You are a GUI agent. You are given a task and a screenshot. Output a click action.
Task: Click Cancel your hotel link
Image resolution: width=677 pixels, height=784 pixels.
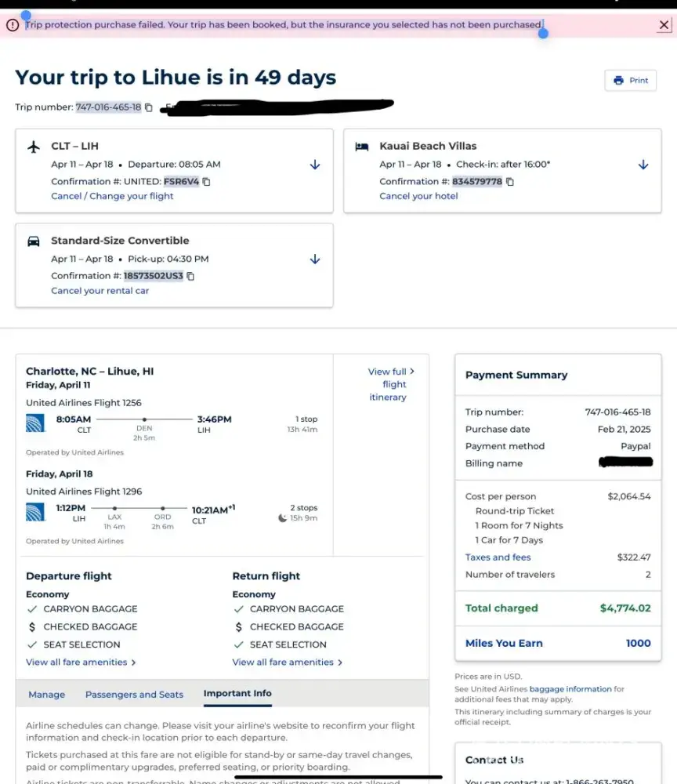418,196
